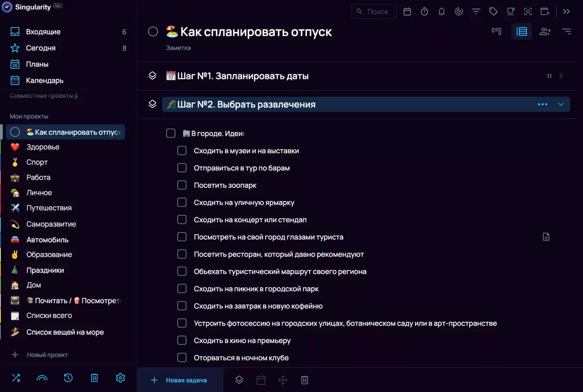This screenshot has height=392, width=583.
Task: Click the Поиск search field
Action: tap(374, 12)
